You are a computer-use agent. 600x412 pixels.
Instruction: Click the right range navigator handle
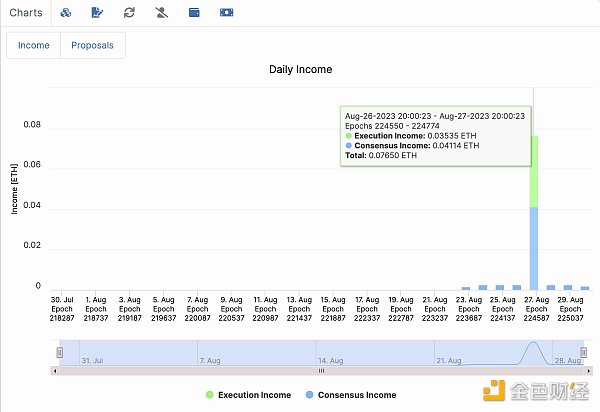pyautogui.click(x=583, y=352)
